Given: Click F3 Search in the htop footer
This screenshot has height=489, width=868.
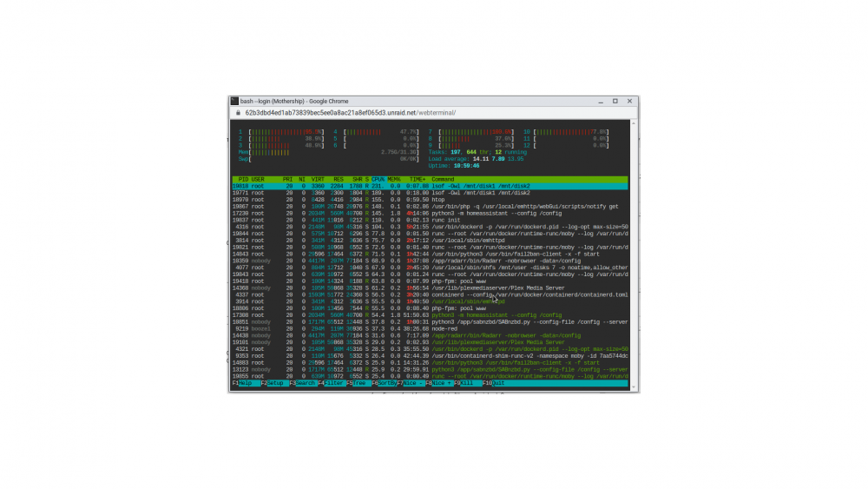Looking at the screenshot, I should pyautogui.click(x=303, y=383).
